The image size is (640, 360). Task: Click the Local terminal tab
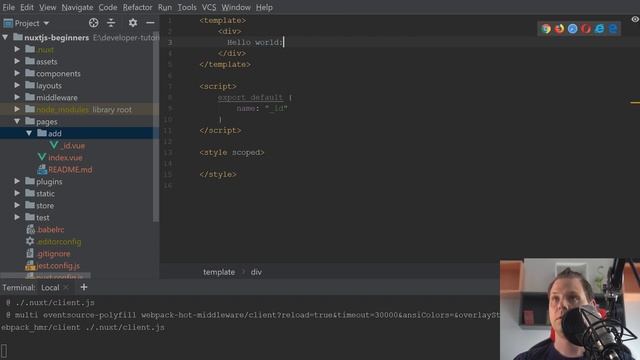click(x=50, y=287)
